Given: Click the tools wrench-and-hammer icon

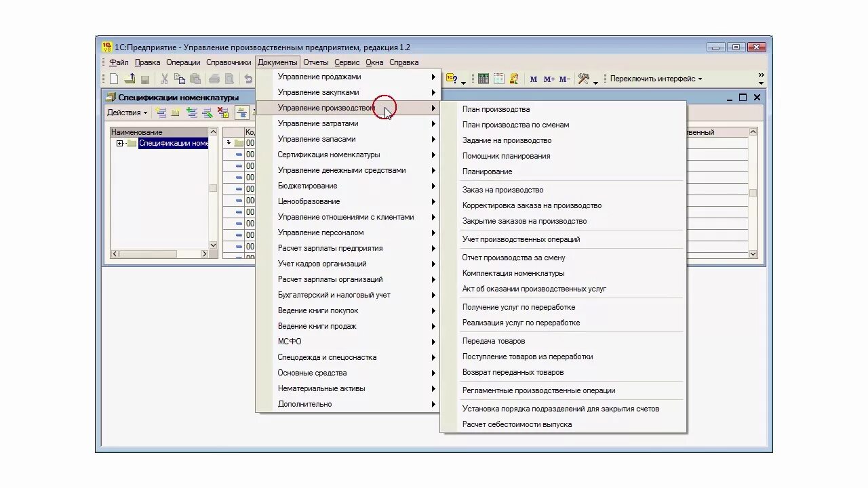Looking at the screenshot, I should 583,79.
